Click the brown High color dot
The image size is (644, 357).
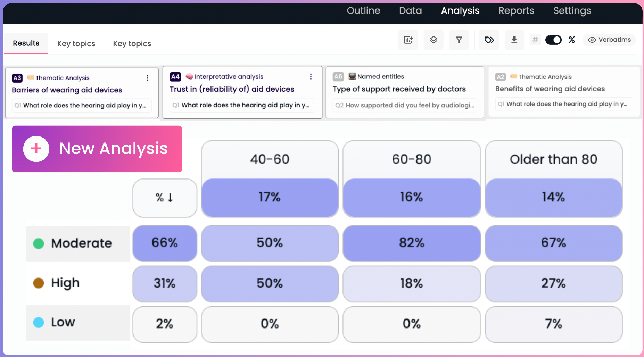tap(39, 283)
